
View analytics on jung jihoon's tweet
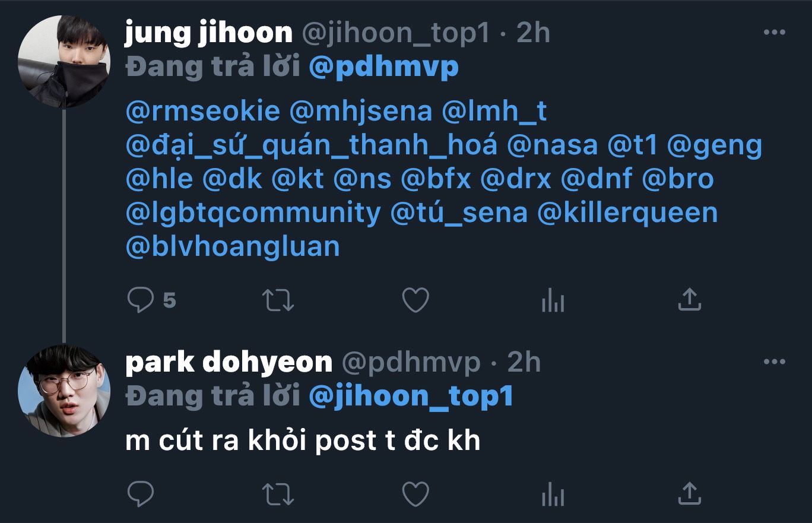pyautogui.click(x=553, y=300)
